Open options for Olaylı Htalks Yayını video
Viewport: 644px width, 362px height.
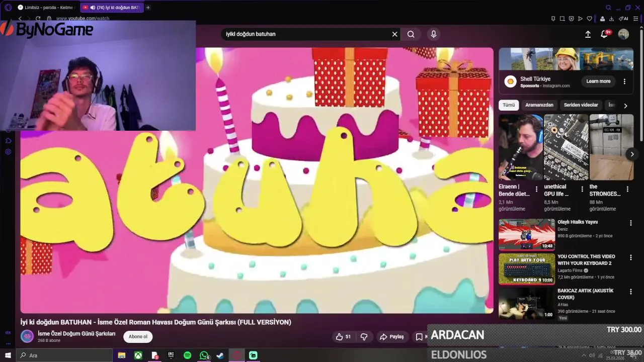coord(630,223)
